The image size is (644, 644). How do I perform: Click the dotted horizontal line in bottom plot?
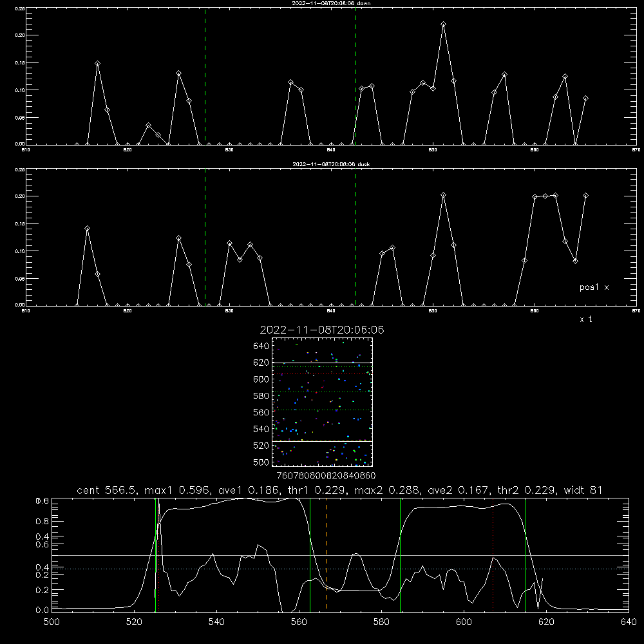tap(340, 569)
